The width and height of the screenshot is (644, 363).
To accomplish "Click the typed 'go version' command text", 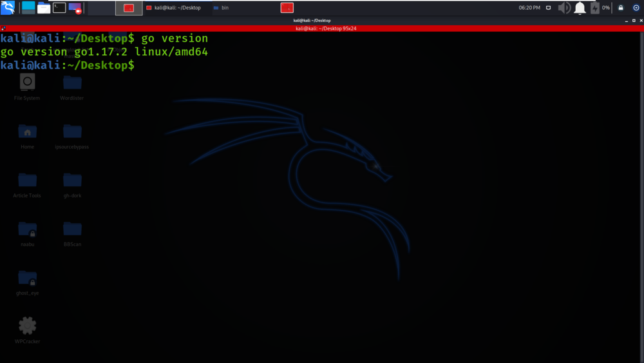I will [x=175, y=38].
